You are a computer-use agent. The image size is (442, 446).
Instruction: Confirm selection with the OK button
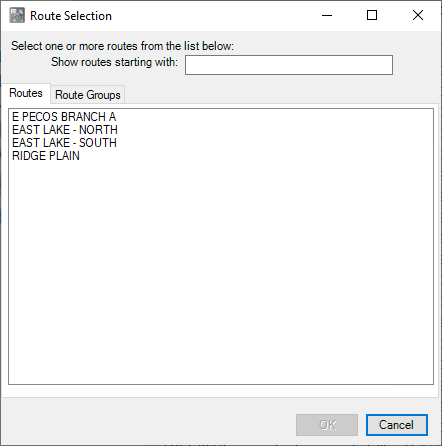327,425
